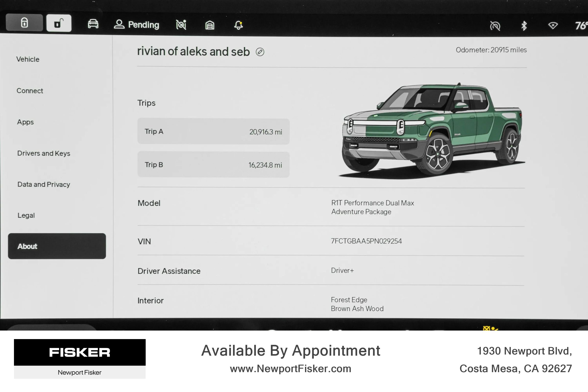
Task: Click the 1930 Newport Blvd address
Action: [525, 351]
